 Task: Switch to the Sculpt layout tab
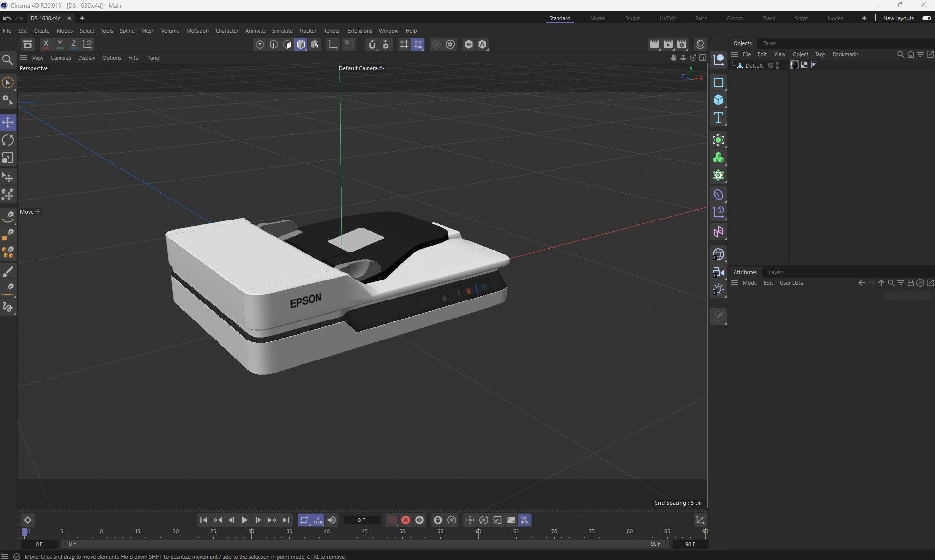click(x=632, y=18)
